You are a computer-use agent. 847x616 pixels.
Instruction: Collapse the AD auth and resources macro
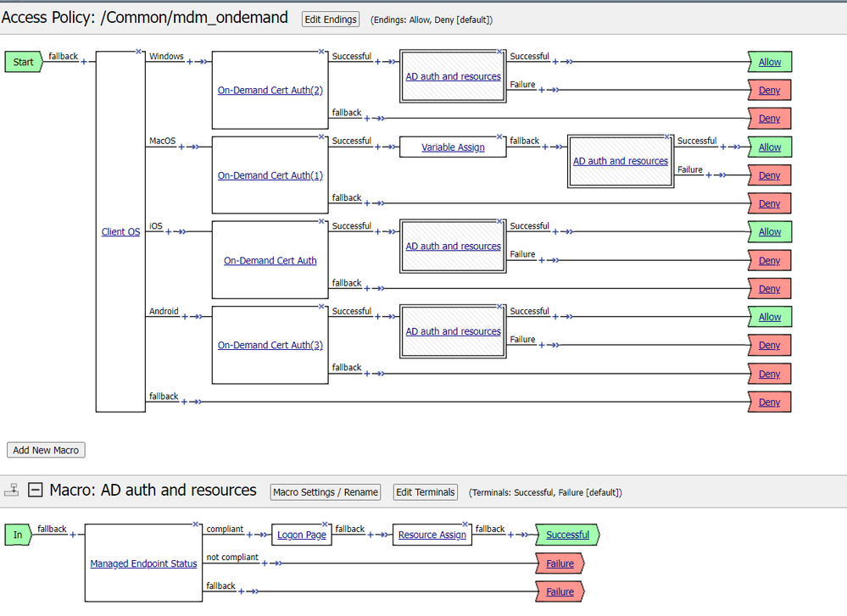click(x=35, y=490)
